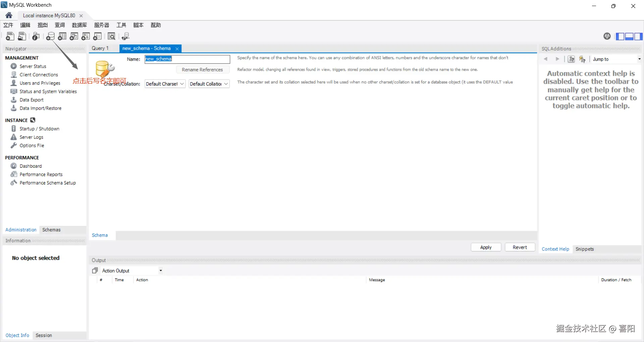
Task: Close the Local instance MySQL80 tab
Action: (81, 16)
